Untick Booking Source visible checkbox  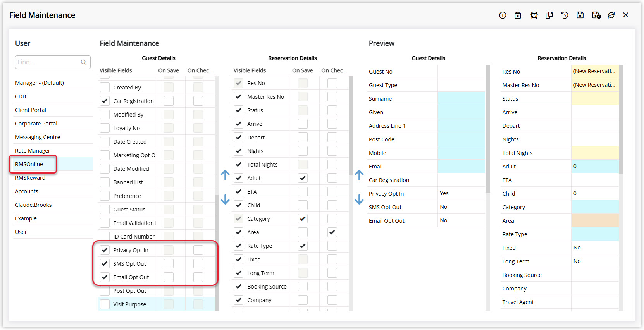coord(239,287)
